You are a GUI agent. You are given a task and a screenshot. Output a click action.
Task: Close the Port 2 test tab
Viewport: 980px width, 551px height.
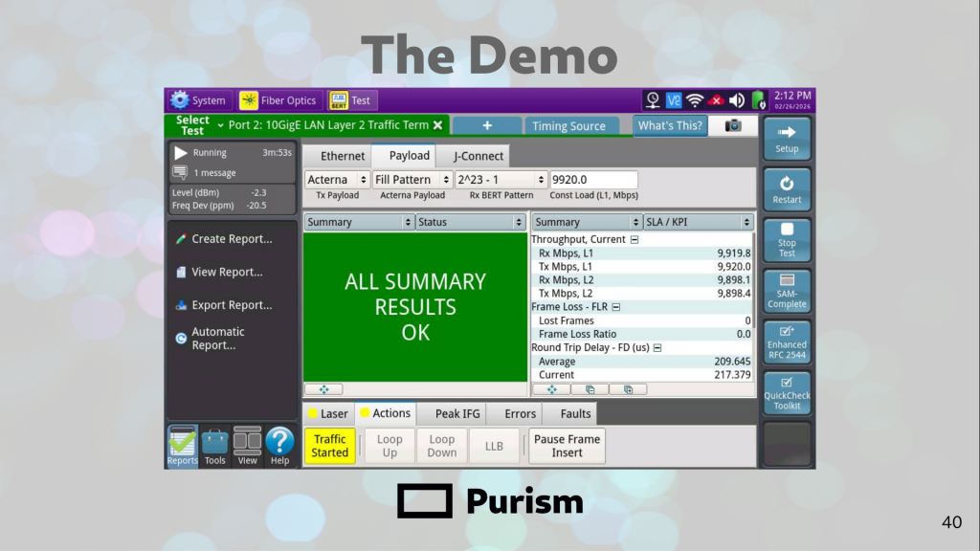438,125
